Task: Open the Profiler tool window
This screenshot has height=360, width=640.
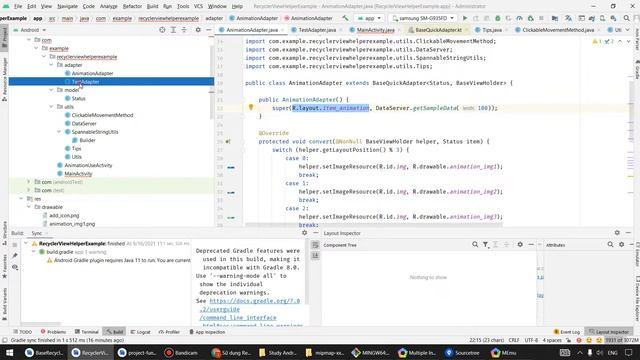Action: (169, 332)
